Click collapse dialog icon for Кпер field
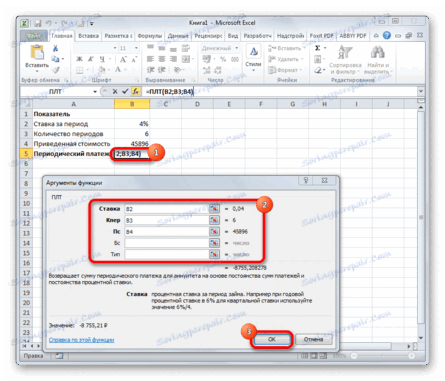This screenshot has width=445, height=381. click(x=214, y=220)
